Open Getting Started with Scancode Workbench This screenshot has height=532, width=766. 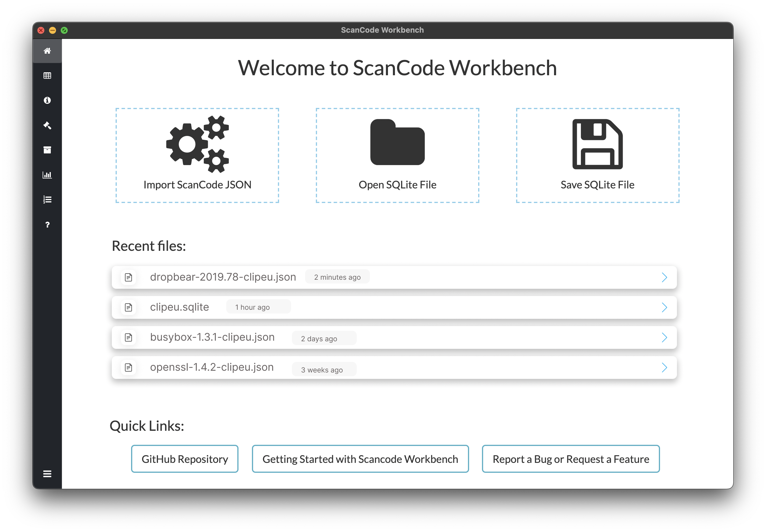[360, 459]
